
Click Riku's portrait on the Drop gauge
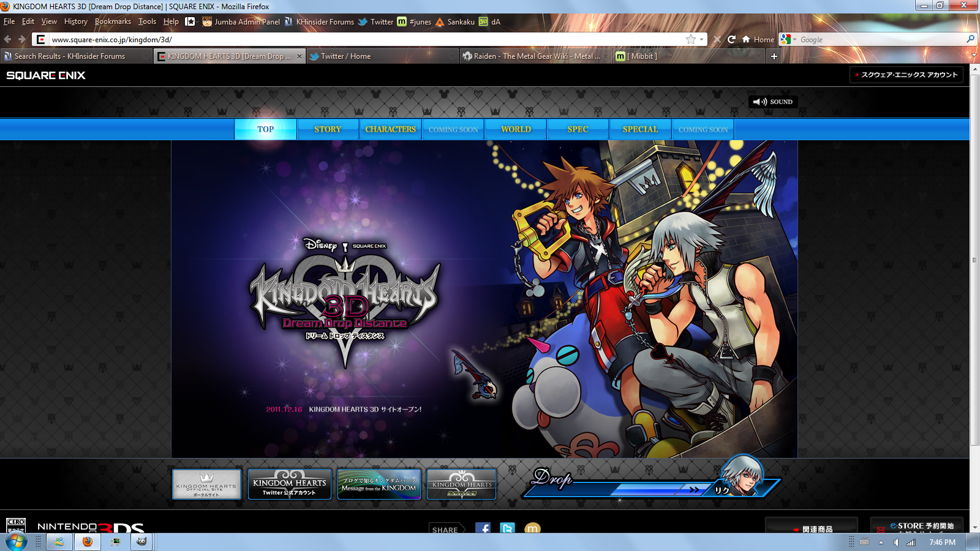[742, 475]
